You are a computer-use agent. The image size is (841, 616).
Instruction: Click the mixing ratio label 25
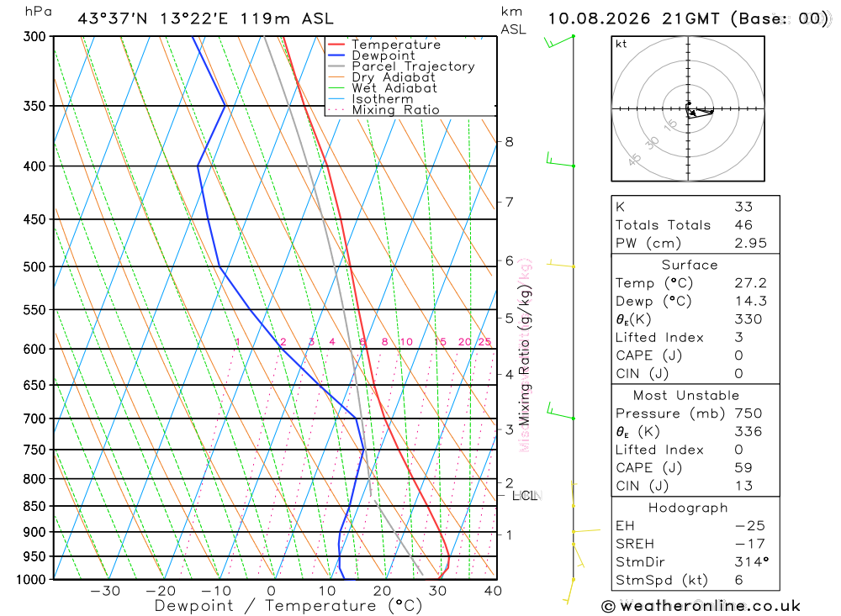(485, 341)
